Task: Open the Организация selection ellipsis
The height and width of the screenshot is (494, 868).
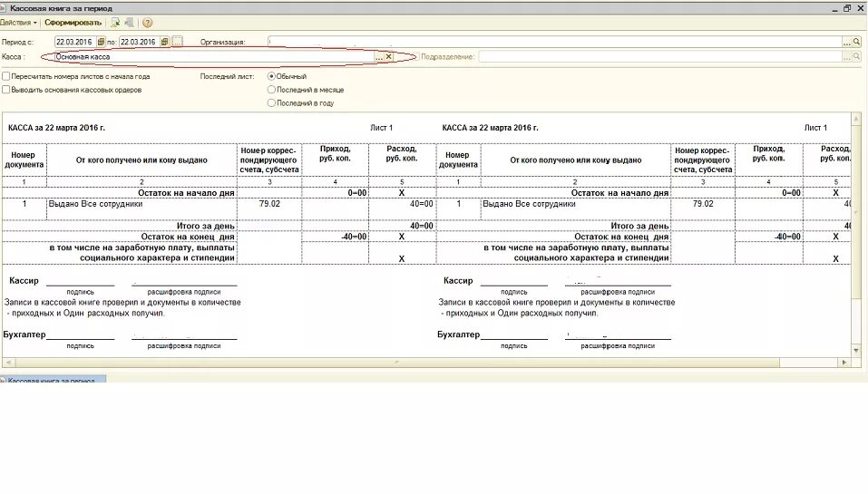Action: (847, 42)
